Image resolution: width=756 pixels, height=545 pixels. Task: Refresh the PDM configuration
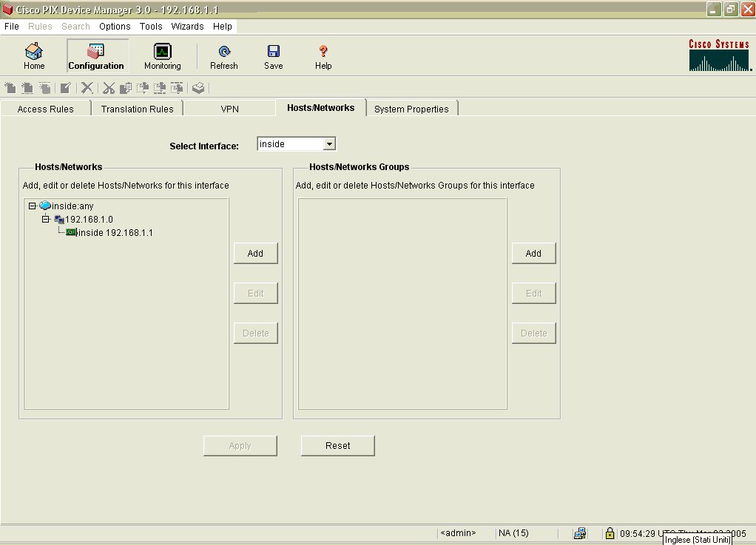224,56
